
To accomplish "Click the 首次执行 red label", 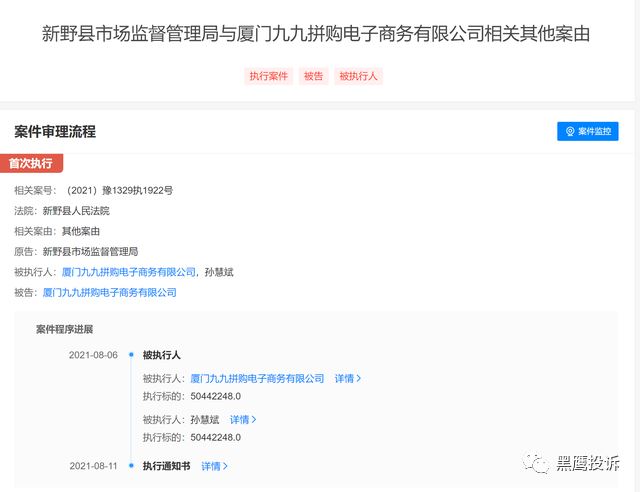I will [x=31, y=163].
